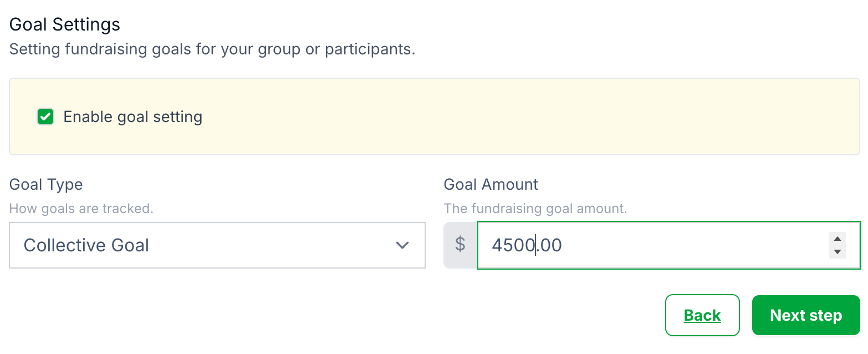Increase goal amount with up stepper arrow
The height and width of the screenshot is (354, 868).
[x=838, y=239]
